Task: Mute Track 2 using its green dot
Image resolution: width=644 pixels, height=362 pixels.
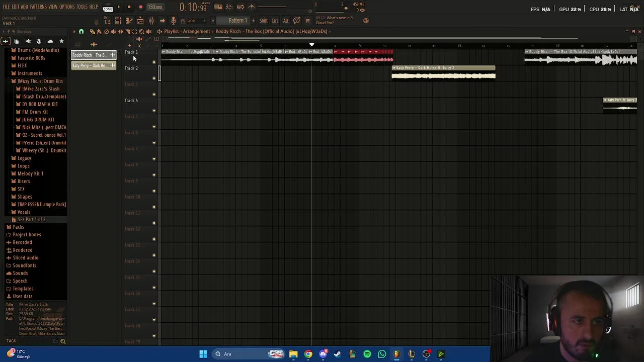Action: [x=154, y=78]
